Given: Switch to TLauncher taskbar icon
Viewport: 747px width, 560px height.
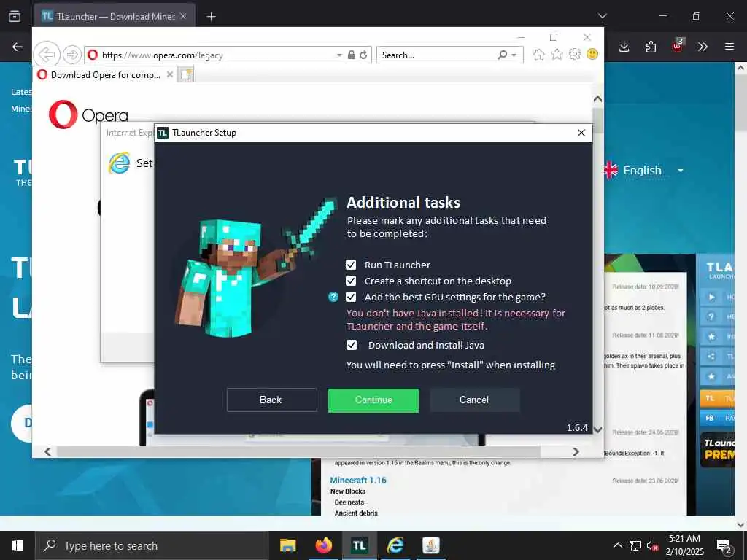Looking at the screenshot, I should pyautogui.click(x=359, y=545).
